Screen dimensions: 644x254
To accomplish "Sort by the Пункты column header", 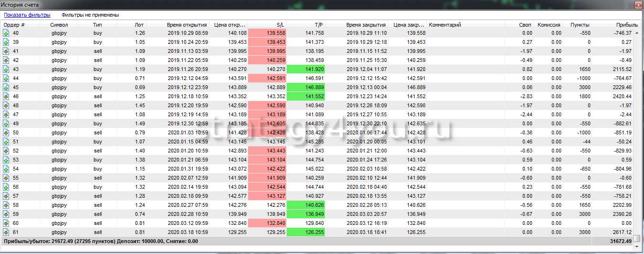I will pyautogui.click(x=581, y=25).
